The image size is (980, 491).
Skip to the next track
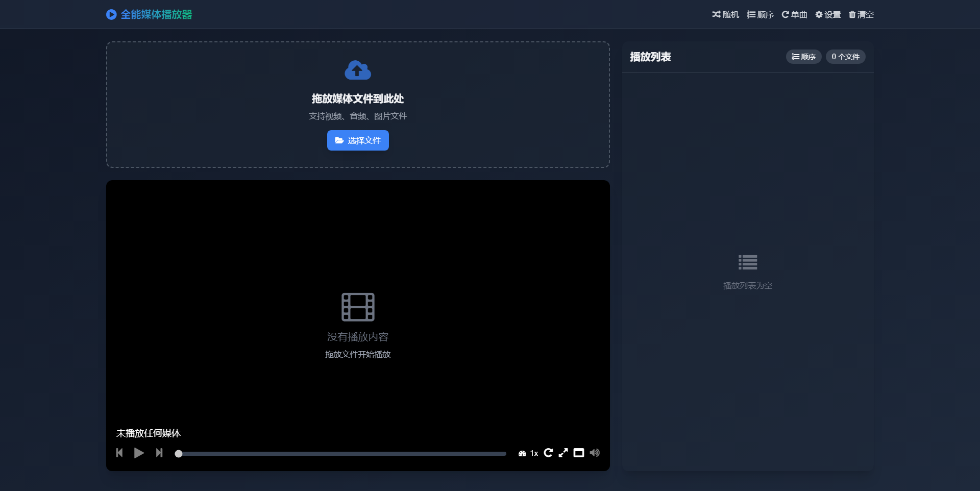click(x=159, y=453)
